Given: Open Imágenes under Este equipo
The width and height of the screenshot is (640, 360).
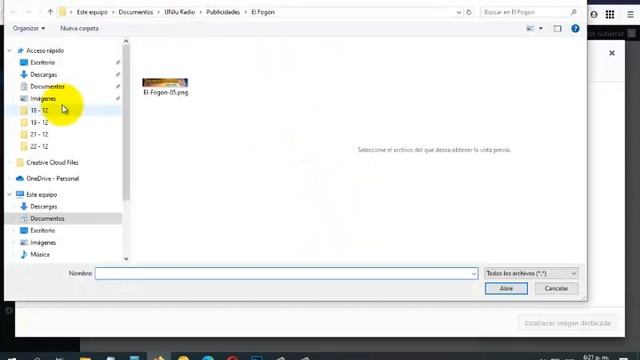Looking at the screenshot, I should click(43, 243).
